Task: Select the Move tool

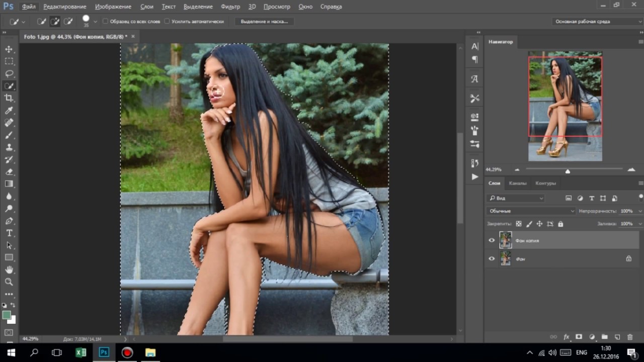Action: pos(9,49)
